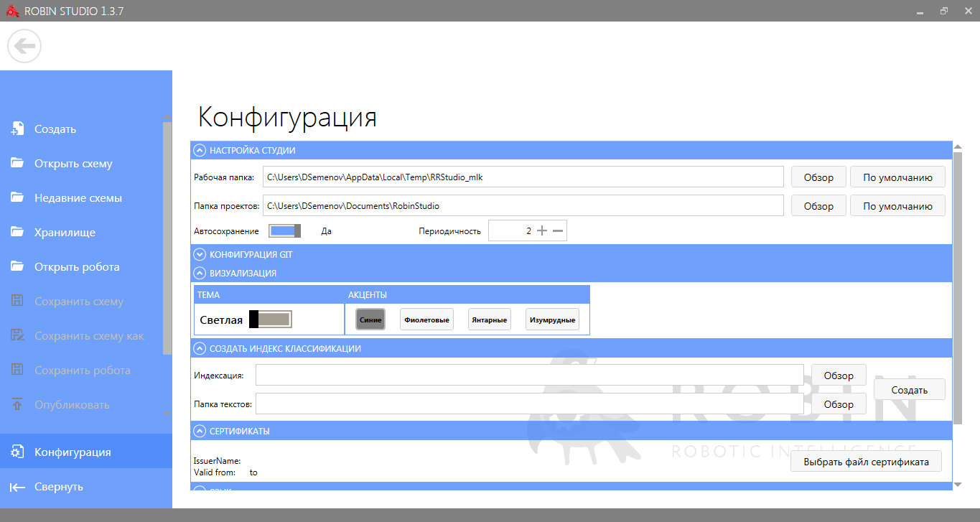Click the sidebar scroll down arrow
Screen dimensions: 980x522
[167, 414]
